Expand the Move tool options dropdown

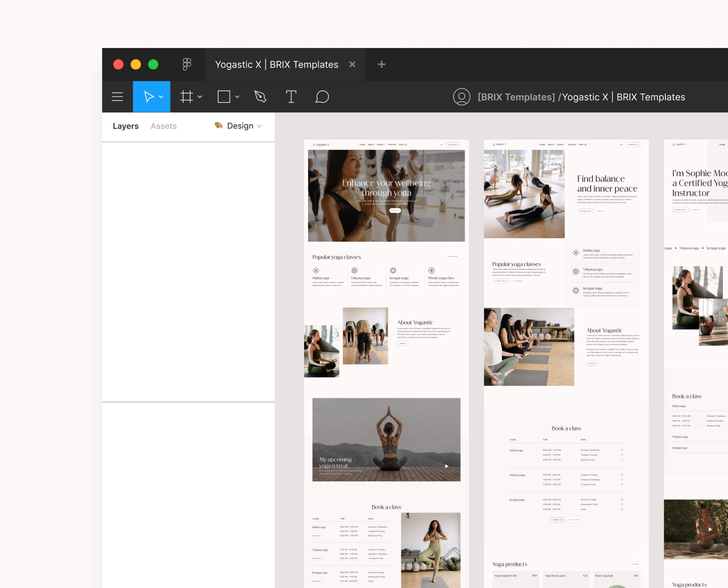(x=160, y=96)
